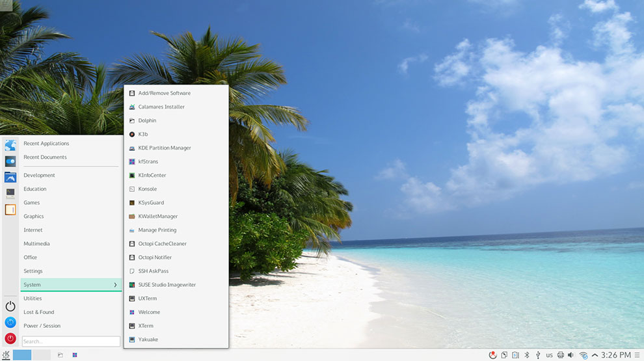Click the volume speaker tray icon
This screenshot has height=361, width=644.
click(x=571, y=355)
